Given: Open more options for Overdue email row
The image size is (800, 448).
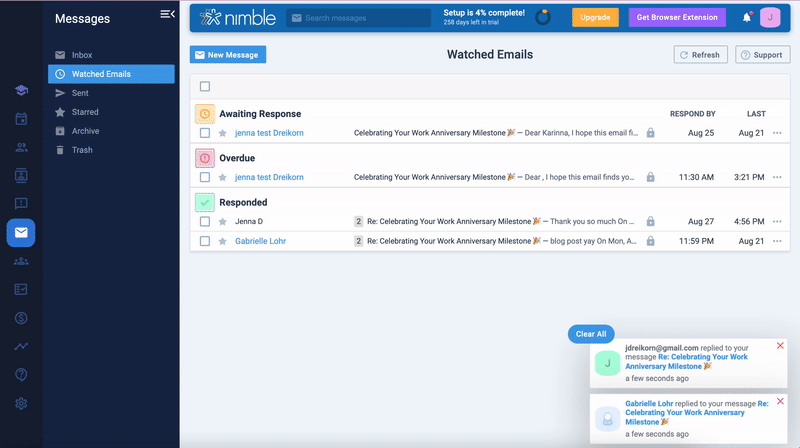Looking at the screenshot, I should 777,177.
